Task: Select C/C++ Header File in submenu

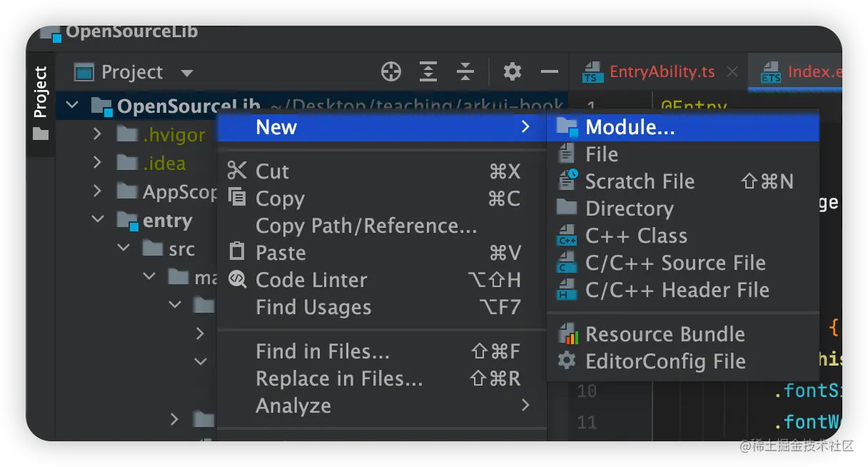Action: coord(683,290)
